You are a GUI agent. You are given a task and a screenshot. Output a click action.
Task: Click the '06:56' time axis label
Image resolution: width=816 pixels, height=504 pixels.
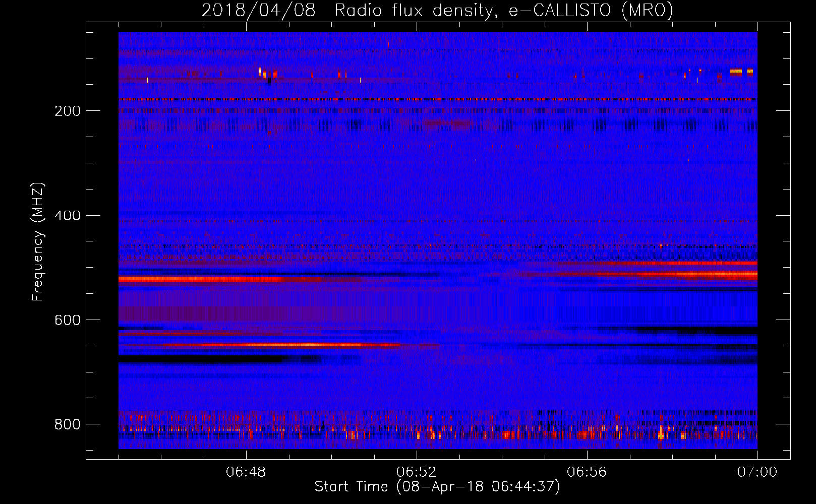587,472
